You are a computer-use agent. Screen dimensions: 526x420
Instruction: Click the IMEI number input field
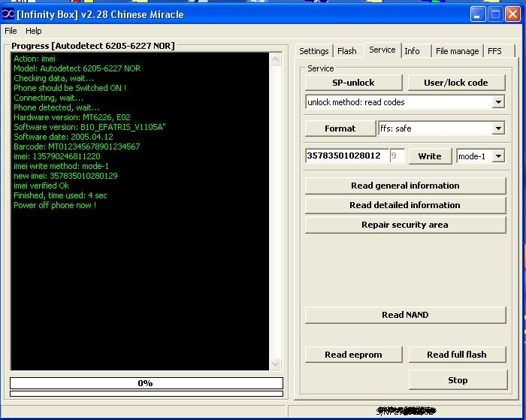coord(347,156)
